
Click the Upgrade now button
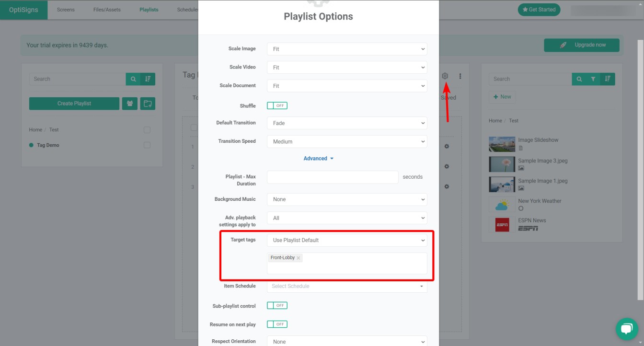[581, 45]
